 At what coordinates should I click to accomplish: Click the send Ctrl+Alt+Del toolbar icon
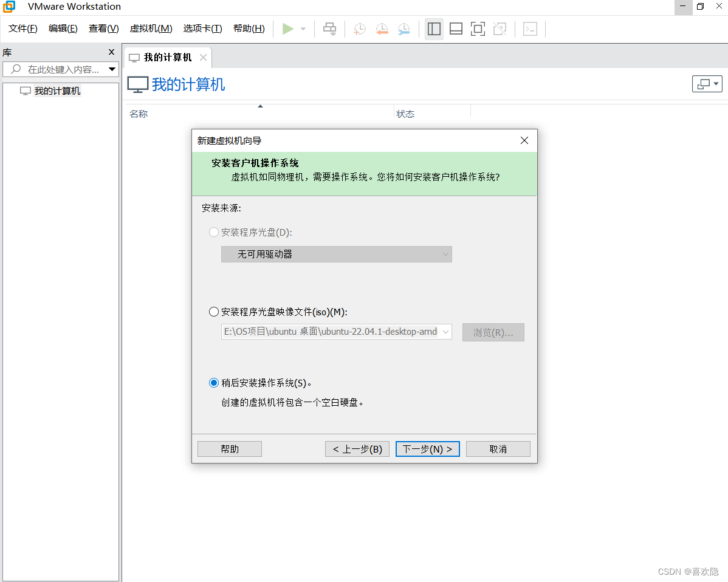(x=329, y=29)
